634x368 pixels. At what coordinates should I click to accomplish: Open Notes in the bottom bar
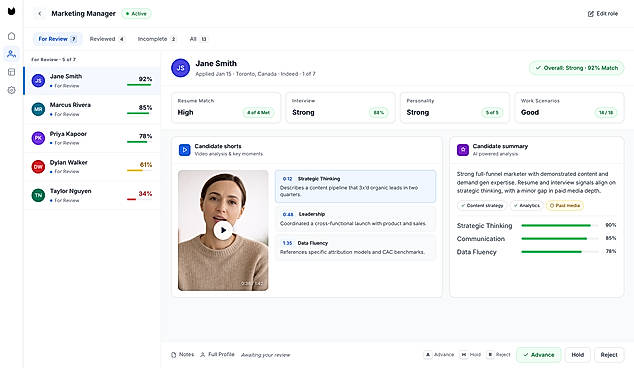tap(182, 355)
